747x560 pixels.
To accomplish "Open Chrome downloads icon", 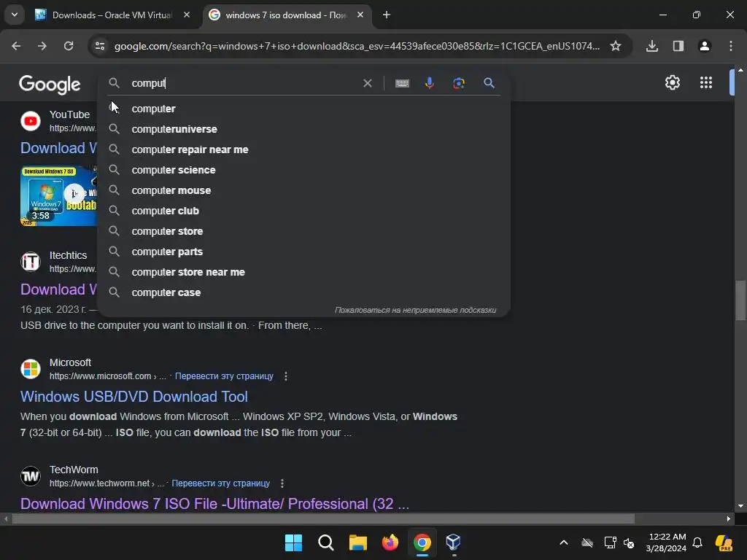I will click(x=652, y=46).
